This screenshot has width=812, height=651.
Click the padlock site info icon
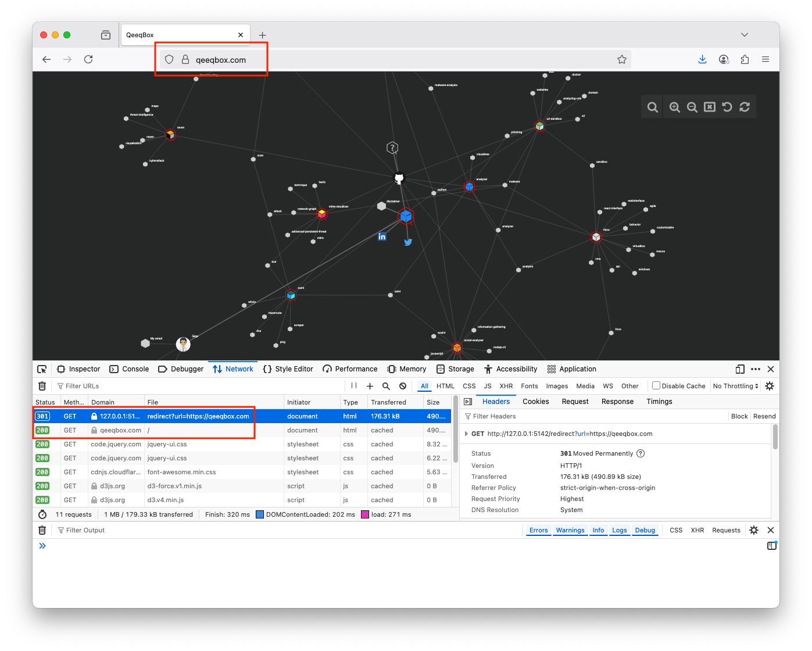coord(185,59)
